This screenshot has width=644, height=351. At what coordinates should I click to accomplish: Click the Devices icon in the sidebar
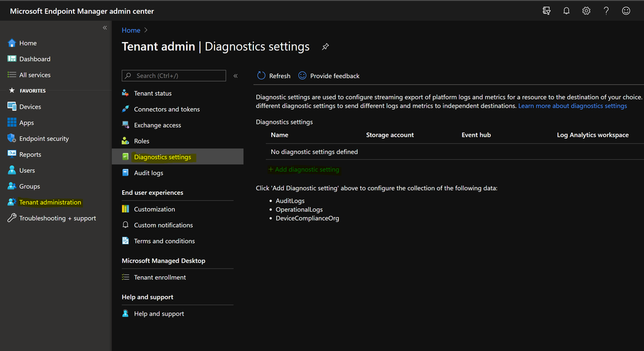pos(12,106)
